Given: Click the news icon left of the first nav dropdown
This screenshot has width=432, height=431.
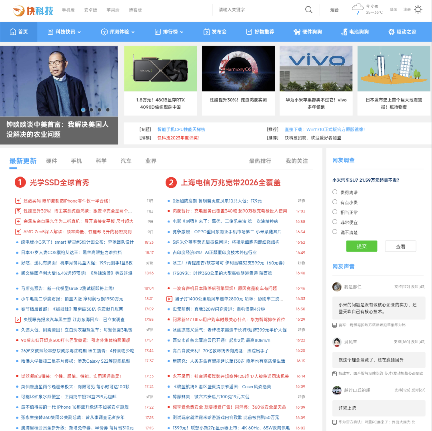Looking at the screenshot, I should [51, 32].
